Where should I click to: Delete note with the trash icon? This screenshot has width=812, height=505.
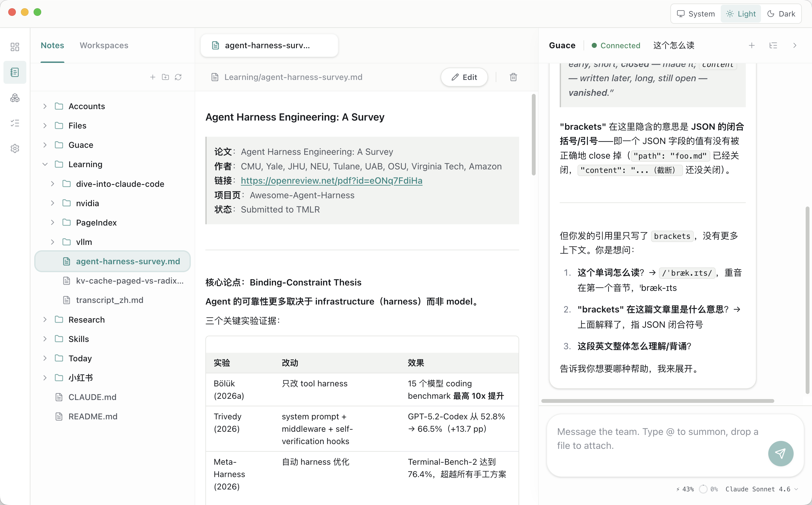(x=513, y=77)
